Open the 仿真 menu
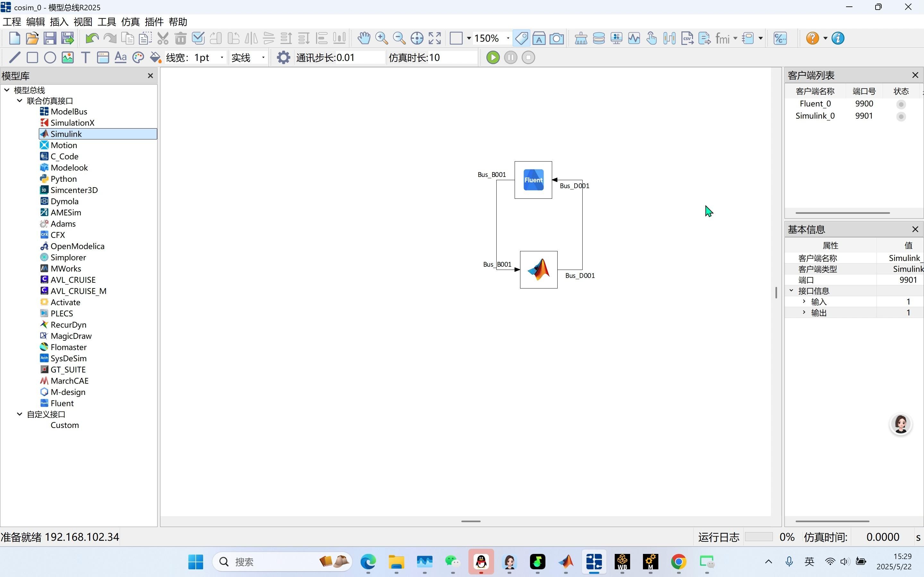The width and height of the screenshot is (924, 577). tap(130, 22)
